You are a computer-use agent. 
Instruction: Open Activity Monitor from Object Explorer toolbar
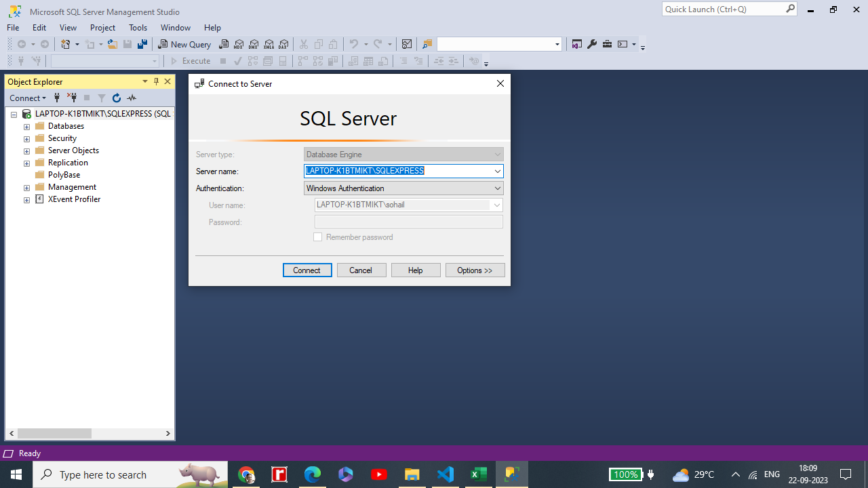(132, 98)
